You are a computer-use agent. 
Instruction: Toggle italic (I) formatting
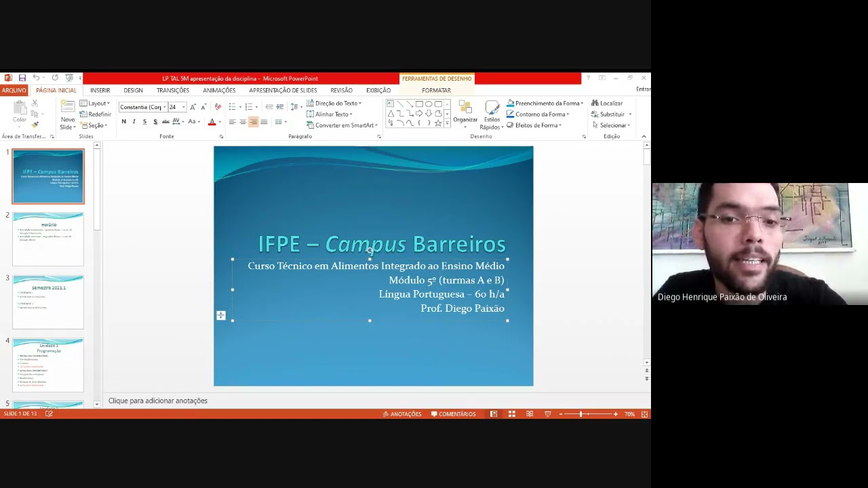point(134,122)
